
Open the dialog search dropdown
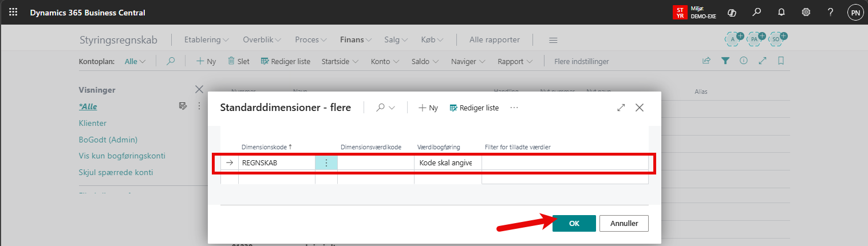(x=386, y=108)
